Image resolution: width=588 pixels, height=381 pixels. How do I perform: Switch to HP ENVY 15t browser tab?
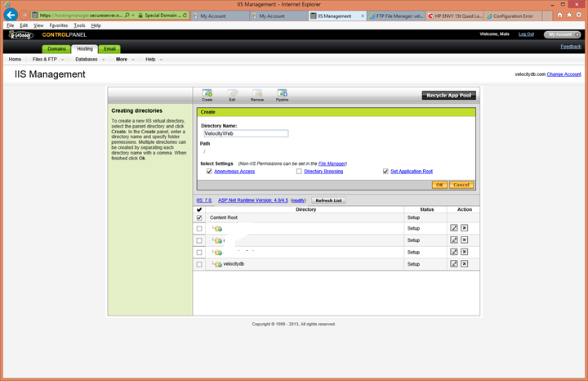click(x=455, y=16)
